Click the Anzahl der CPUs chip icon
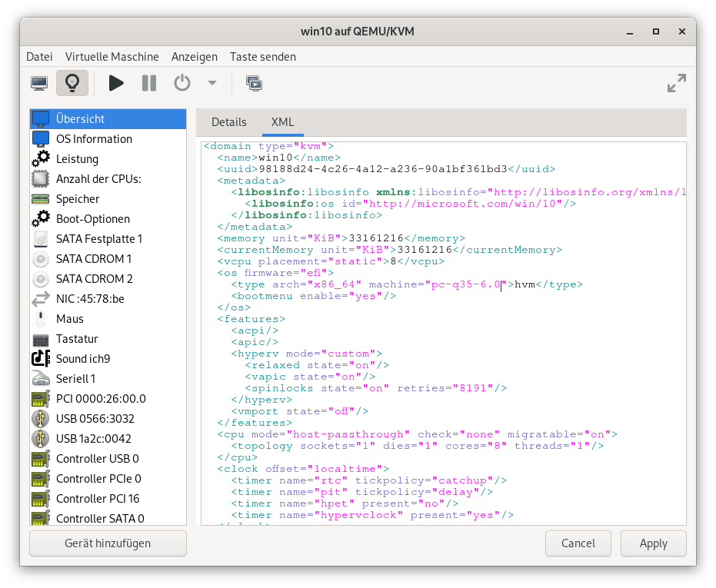The image size is (716, 588). click(x=41, y=179)
